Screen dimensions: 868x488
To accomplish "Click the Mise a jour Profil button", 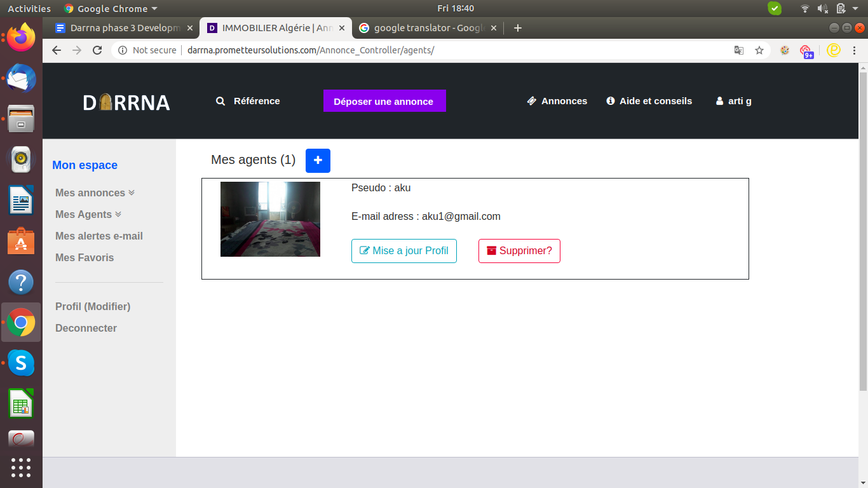I will coord(404,251).
